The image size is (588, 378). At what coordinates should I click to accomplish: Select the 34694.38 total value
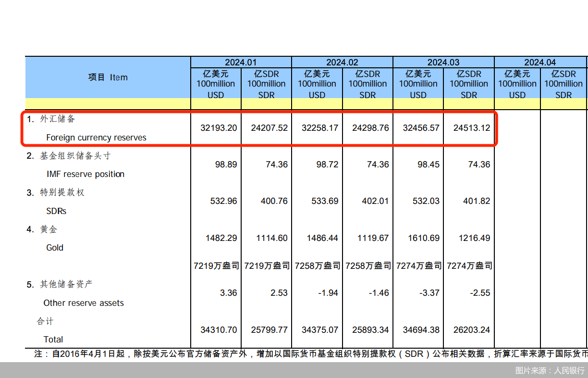pos(421,330)
